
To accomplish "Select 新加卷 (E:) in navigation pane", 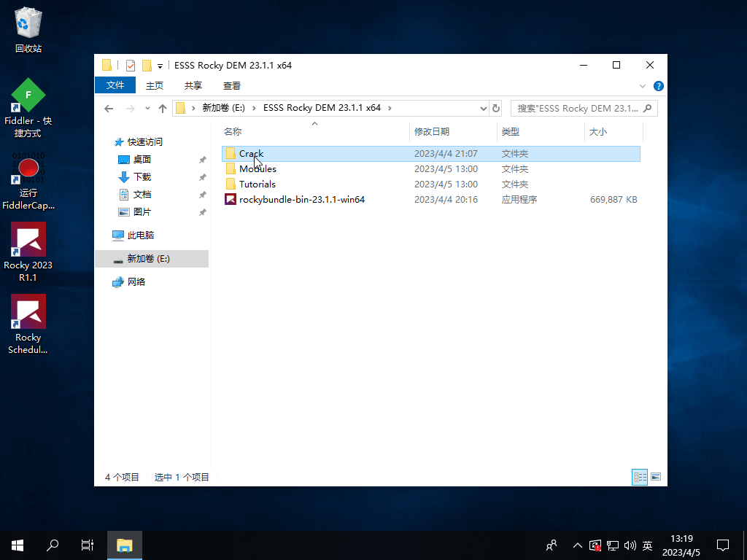I will (x=152, y=259).
